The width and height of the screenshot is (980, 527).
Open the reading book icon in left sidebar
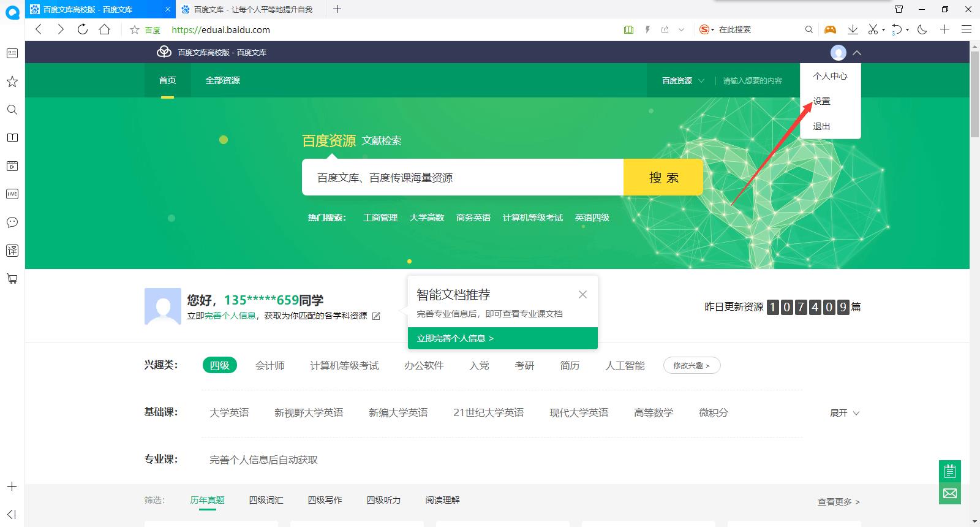tap(12, 138)
